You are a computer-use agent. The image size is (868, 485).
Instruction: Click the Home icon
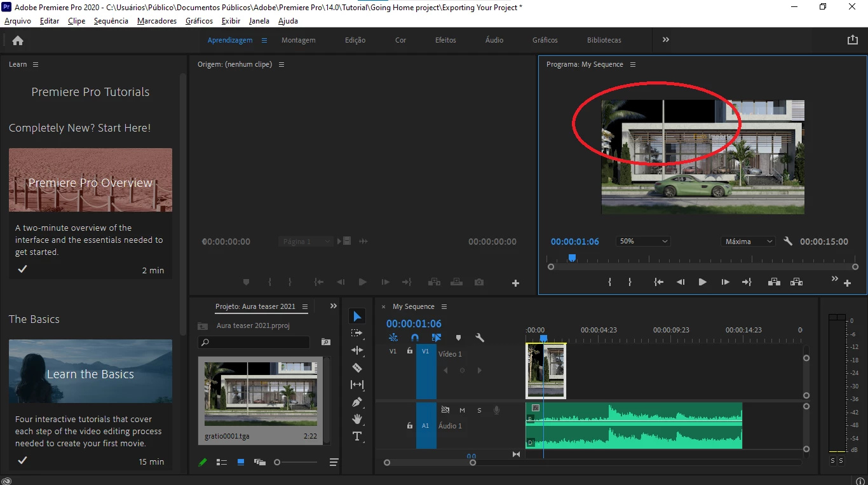[x=18, y=40]
